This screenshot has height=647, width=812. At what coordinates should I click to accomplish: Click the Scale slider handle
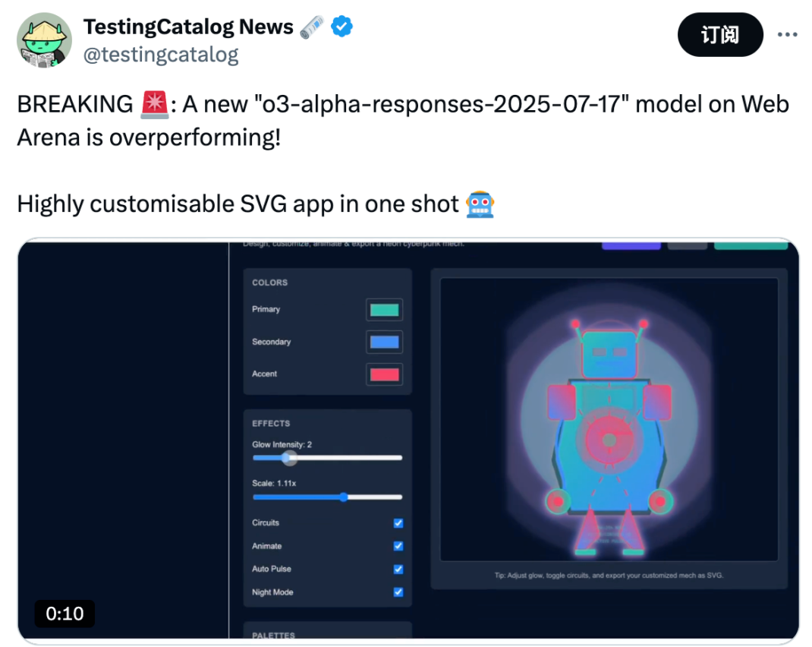click(x=344, y=497)
